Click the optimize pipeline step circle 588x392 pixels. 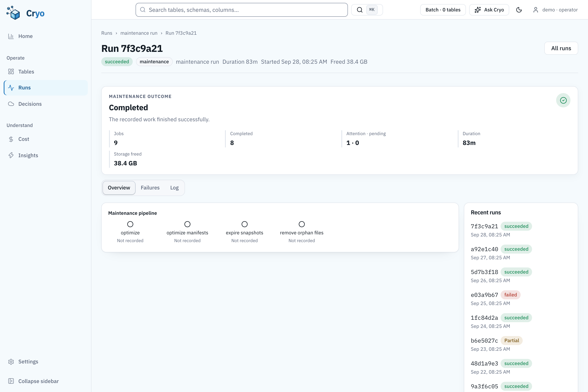pos(130,224)
